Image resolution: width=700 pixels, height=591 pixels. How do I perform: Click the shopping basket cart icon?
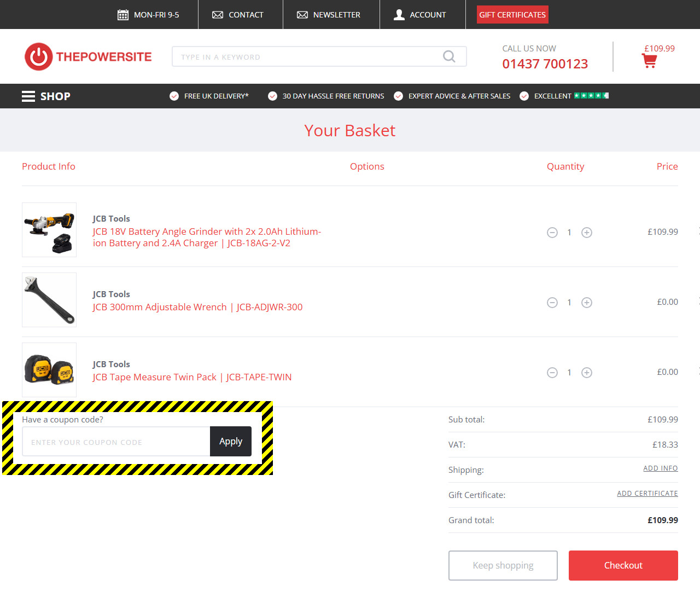649,61
